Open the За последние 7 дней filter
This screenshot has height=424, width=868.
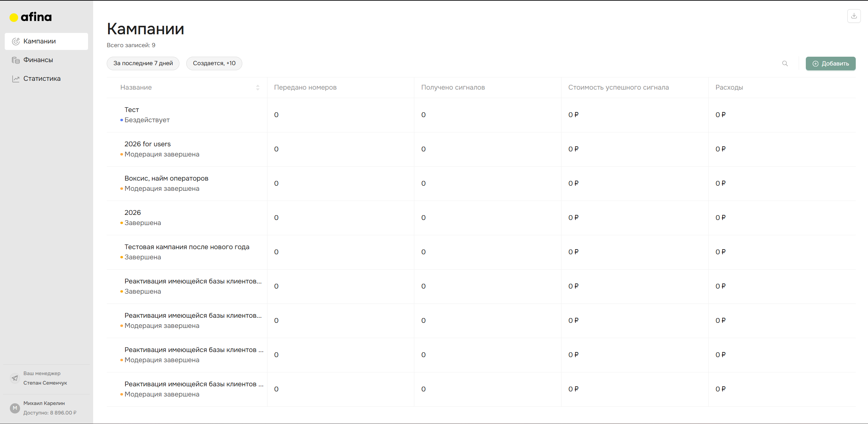click(143, 63)
